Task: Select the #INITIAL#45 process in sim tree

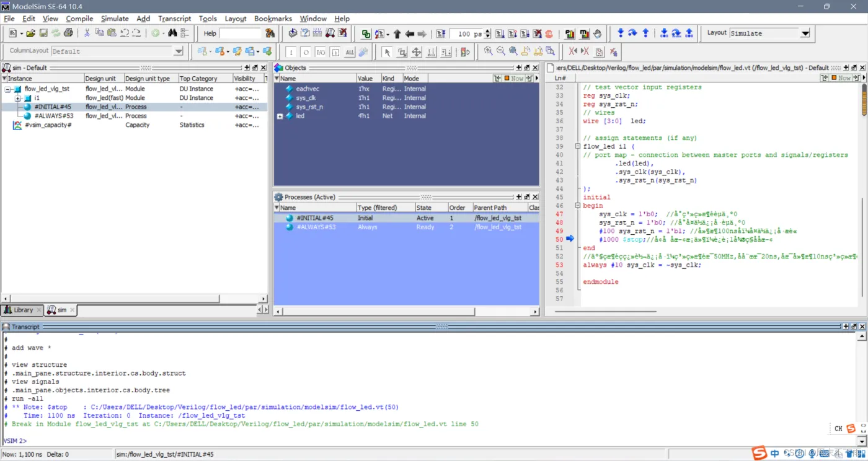Action: coord(53,107)
